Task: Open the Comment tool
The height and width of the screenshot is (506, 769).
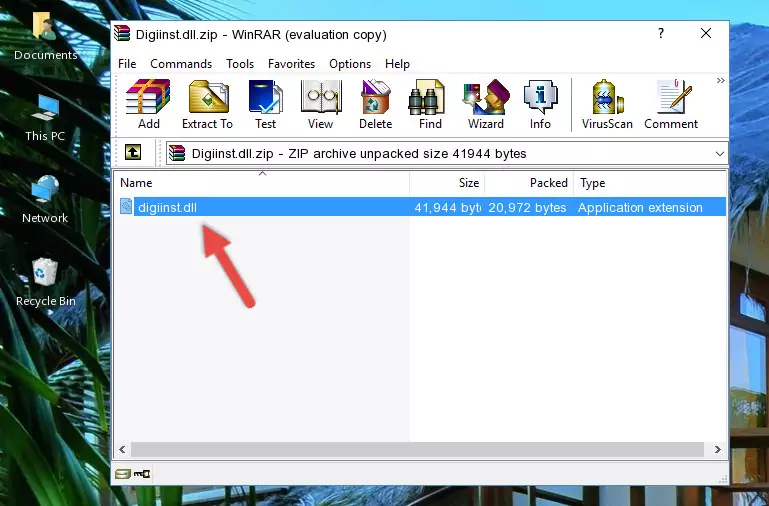Action: (671, 104)
